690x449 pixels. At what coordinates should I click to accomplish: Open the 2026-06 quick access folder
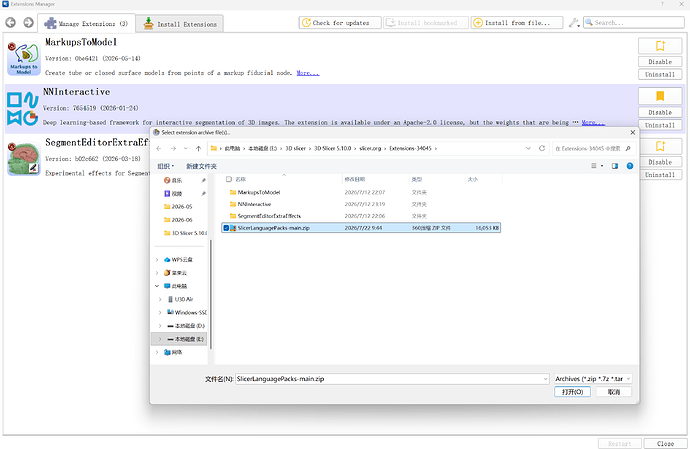click(178, 220)
